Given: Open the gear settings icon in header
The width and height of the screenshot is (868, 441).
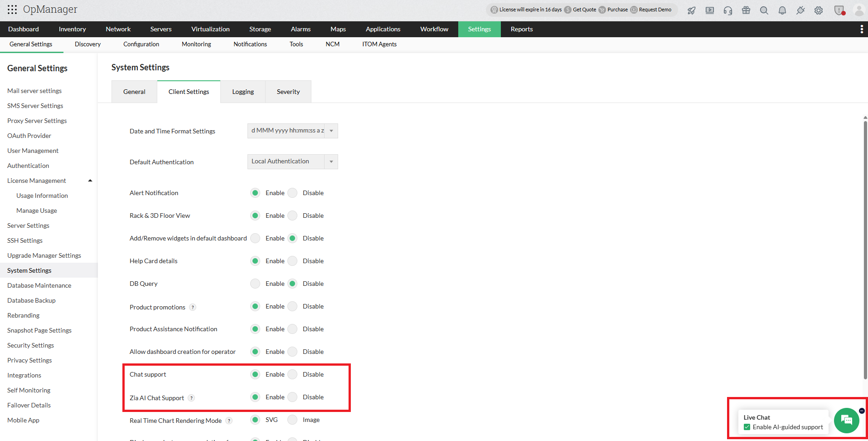Looking at the screenshot, I should pyautogui.click(x=819, y=10).
